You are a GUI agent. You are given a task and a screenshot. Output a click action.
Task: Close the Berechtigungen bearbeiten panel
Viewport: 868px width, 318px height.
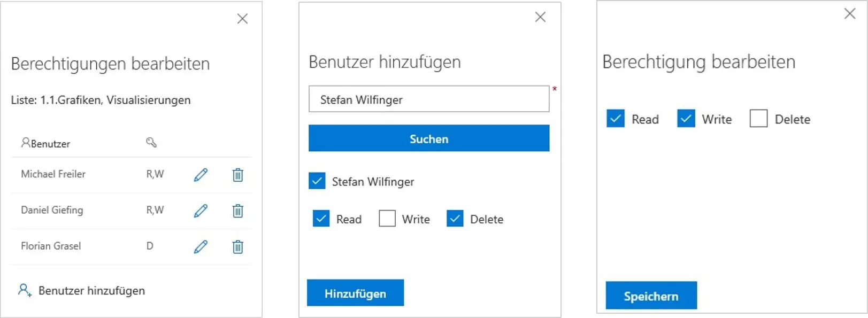click(x=242, y=19)
